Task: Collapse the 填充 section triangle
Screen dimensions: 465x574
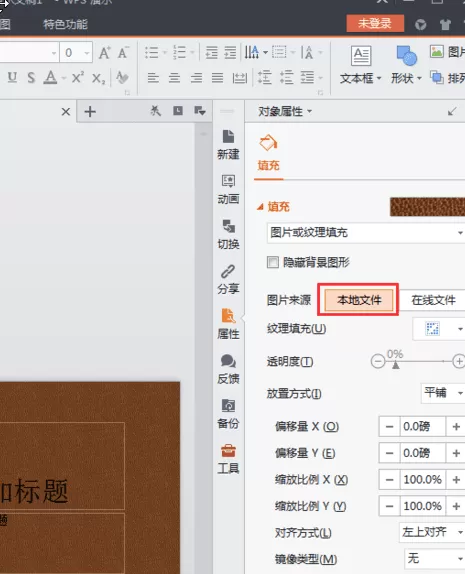Action: tap(260, 207)
